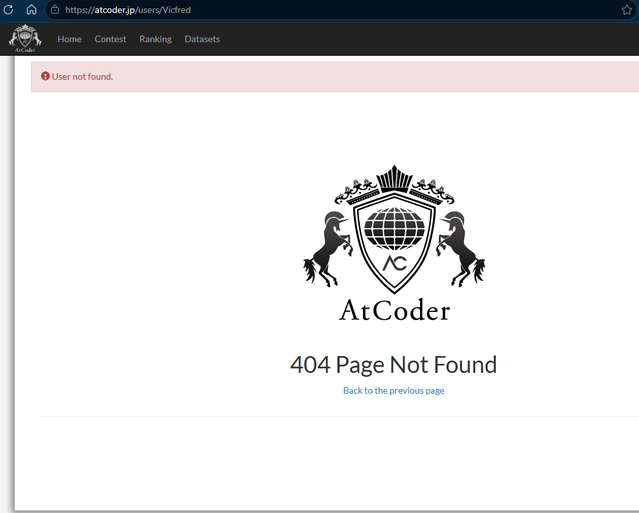Click the '404 Page Not Found' heading
This screenshot has width=639, height=513.
coord(394,364)
